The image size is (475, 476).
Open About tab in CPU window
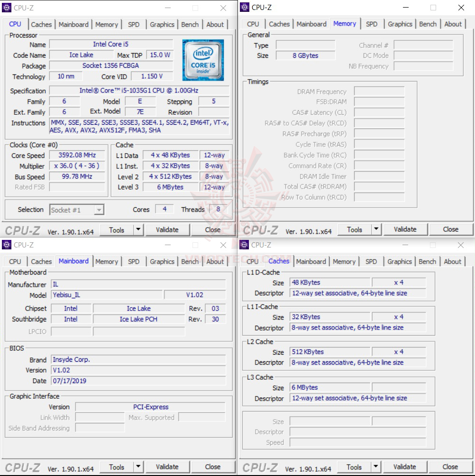pos(215,25)
